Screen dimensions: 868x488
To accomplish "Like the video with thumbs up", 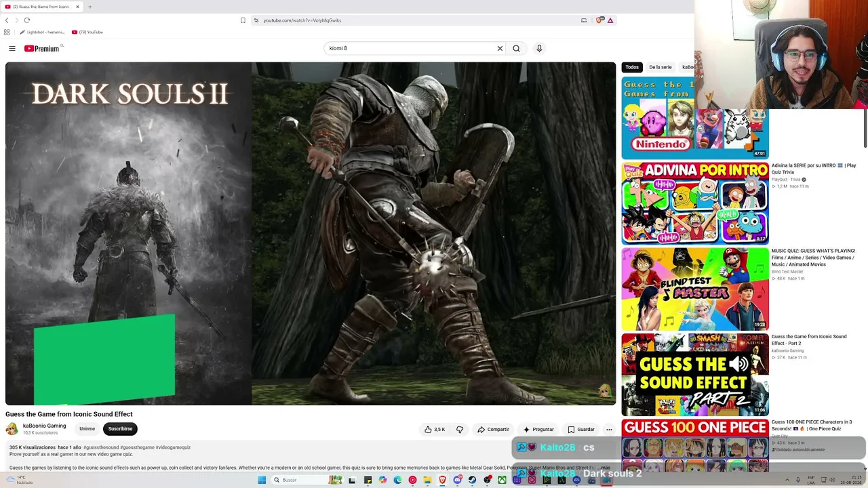I will click(435, 430).
